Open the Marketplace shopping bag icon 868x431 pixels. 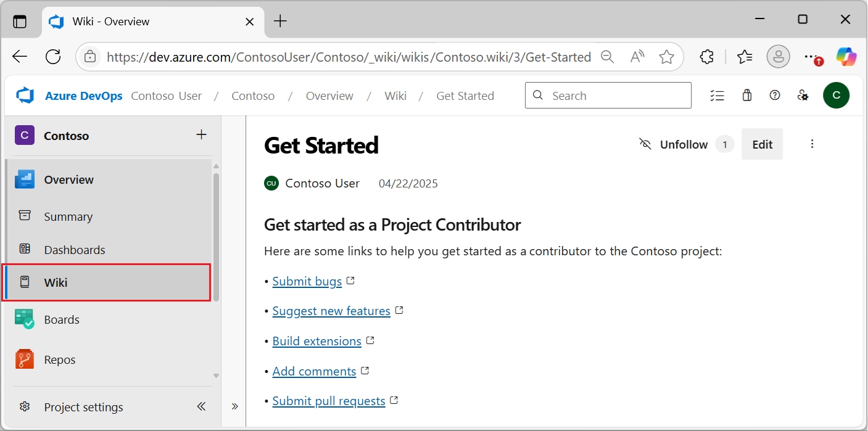[x=747, y=96]
